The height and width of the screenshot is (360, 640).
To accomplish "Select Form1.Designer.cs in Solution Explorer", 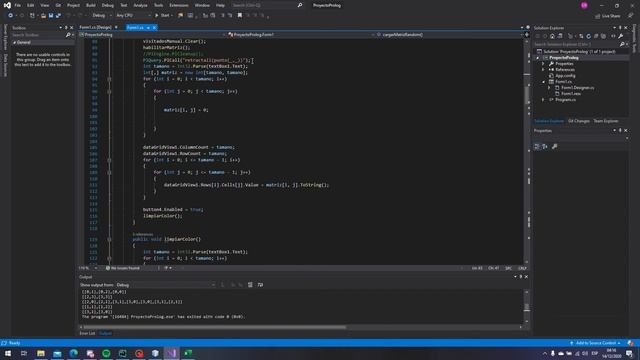I will pos(577,88).
